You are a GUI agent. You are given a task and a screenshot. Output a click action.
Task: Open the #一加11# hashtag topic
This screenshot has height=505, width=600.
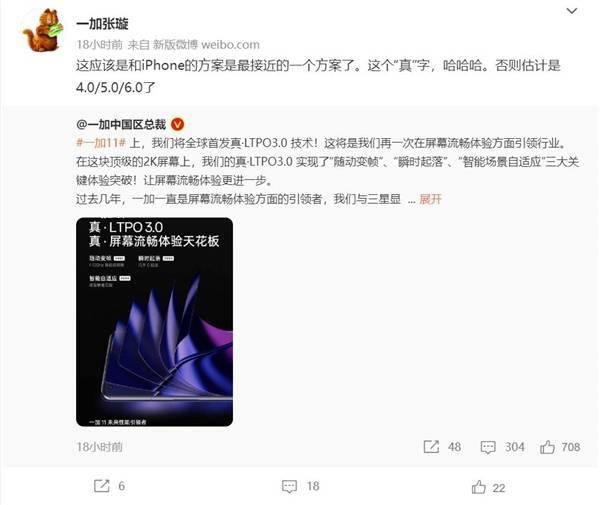pyautogui.click(x=101, y=143)
